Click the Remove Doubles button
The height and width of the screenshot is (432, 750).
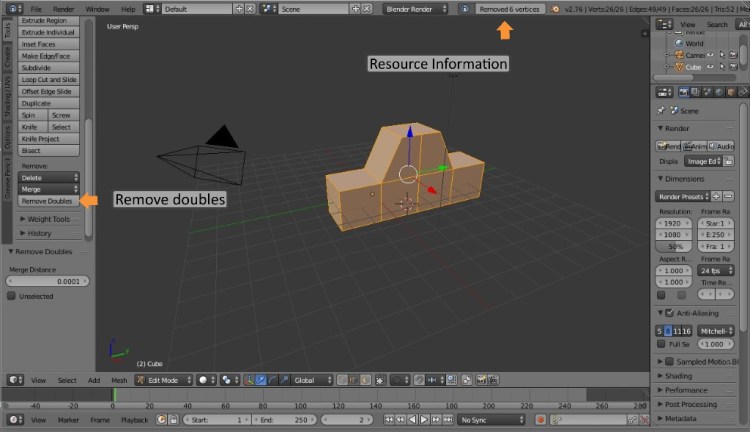tap(46, 201)
